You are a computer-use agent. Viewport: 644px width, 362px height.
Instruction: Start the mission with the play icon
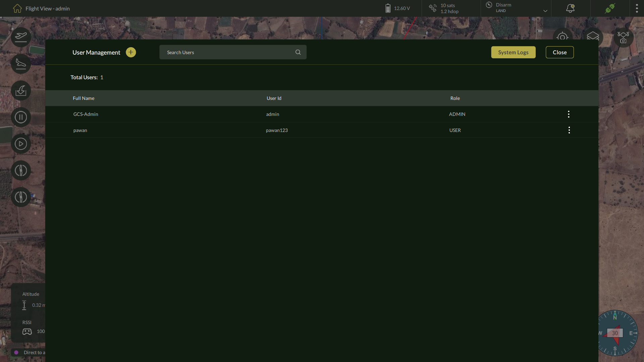click(x=21, y=144)
